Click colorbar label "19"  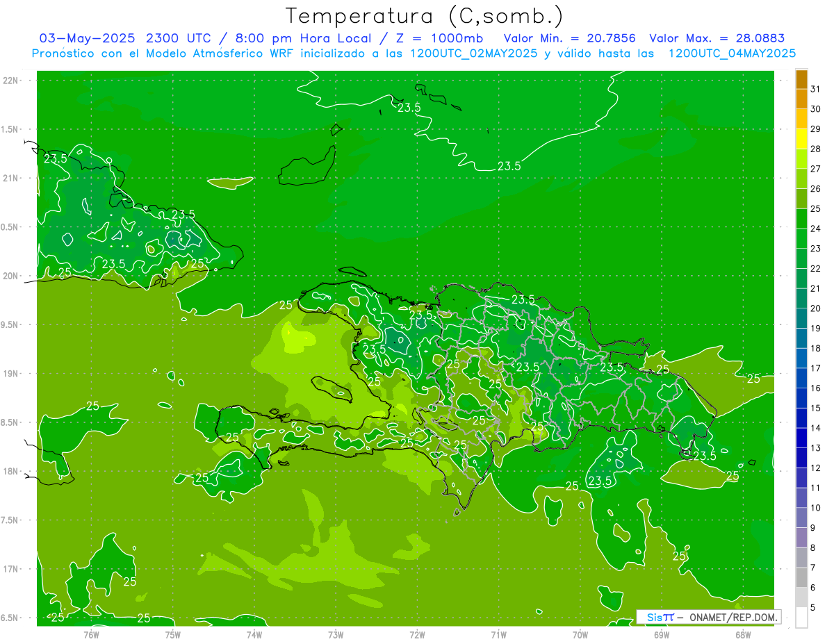(816, 329)
